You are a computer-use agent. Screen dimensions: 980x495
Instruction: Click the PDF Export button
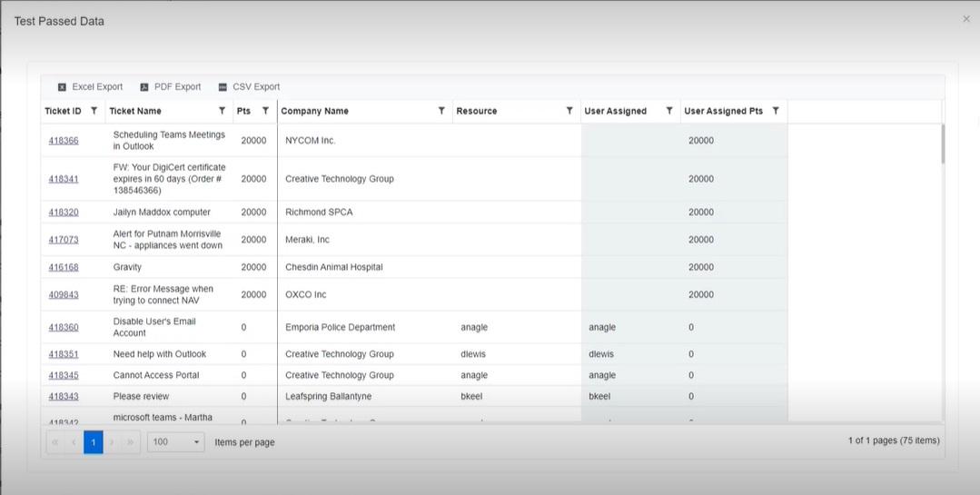click(171, 87)
